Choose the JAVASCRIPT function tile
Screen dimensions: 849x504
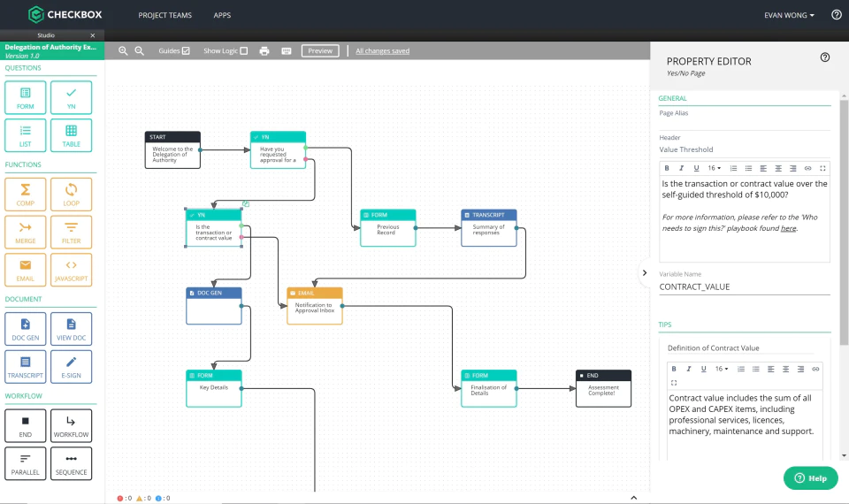point(71,270)
